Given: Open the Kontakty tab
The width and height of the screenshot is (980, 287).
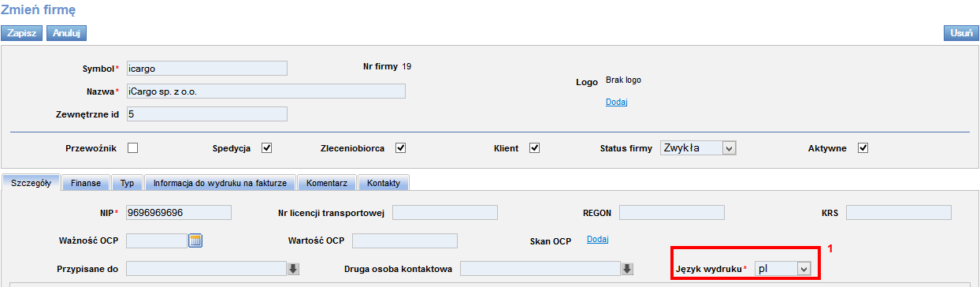Looking at the screenshot, I should (x=384, y=183).
